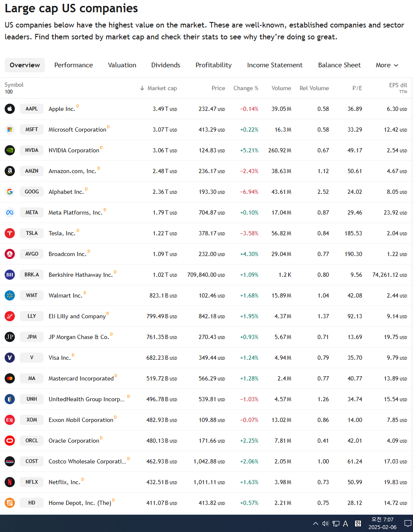Sort by the Volume column header

281,88
